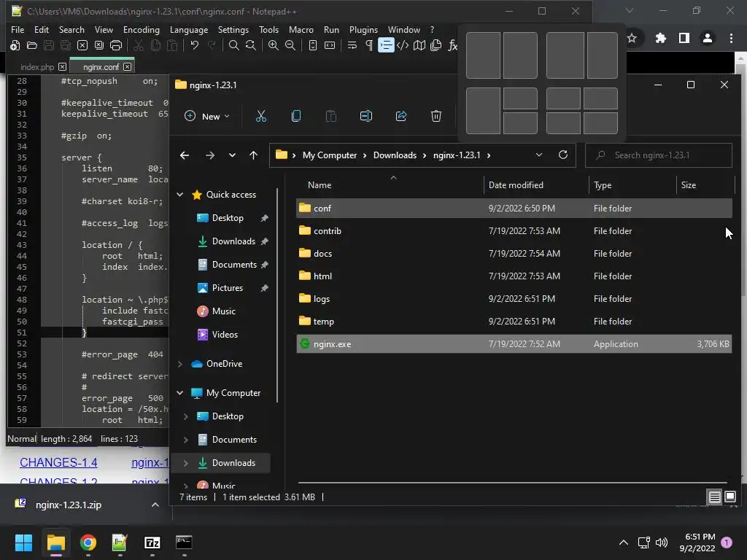This screenshot has height=560, width=747.
Task: Switch Explorer to large thumbnails view icon
Action: pos(729,497)
